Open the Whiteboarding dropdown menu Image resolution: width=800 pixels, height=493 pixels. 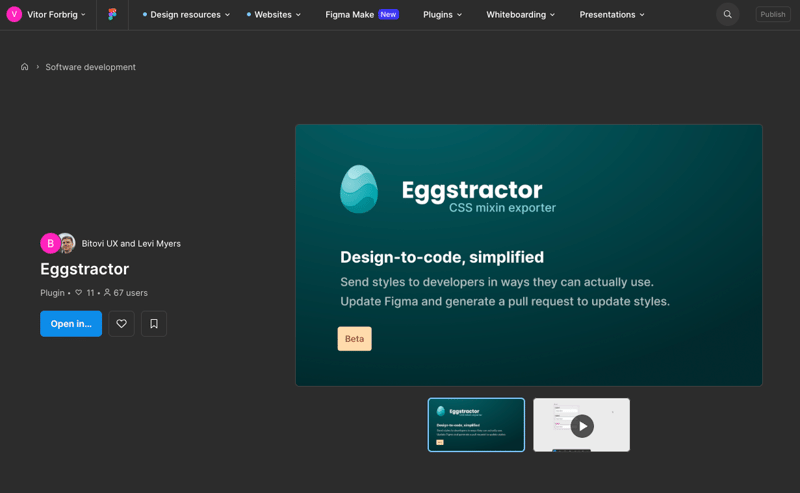point(520,15)
